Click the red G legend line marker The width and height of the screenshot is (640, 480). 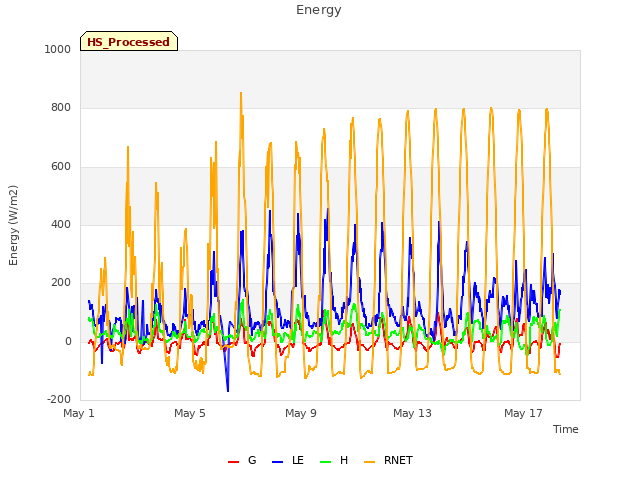click(x=233, y=462)
